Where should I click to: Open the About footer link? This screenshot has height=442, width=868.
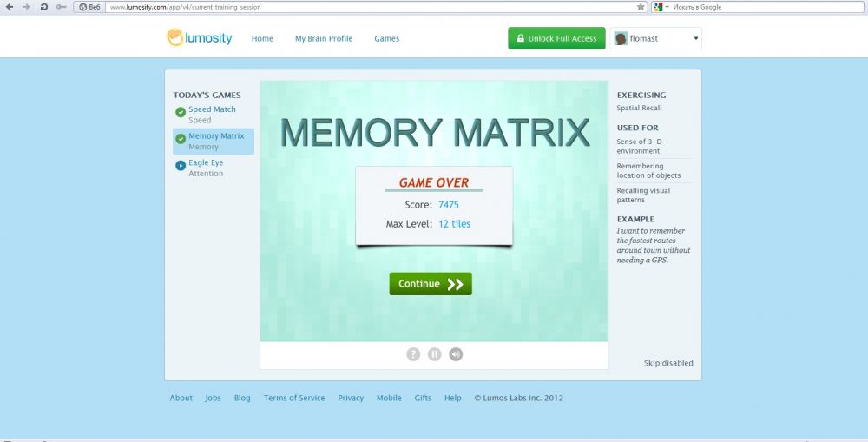coord(181,399)
